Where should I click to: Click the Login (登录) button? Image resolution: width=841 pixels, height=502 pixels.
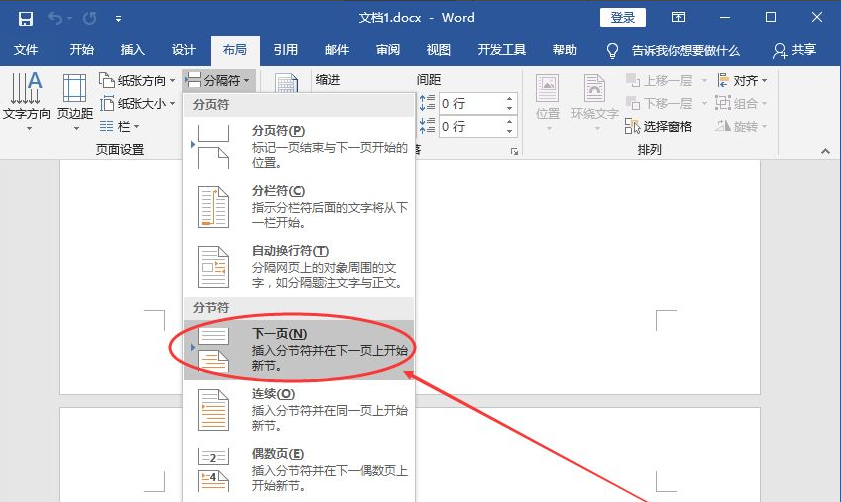click(622, 18)
